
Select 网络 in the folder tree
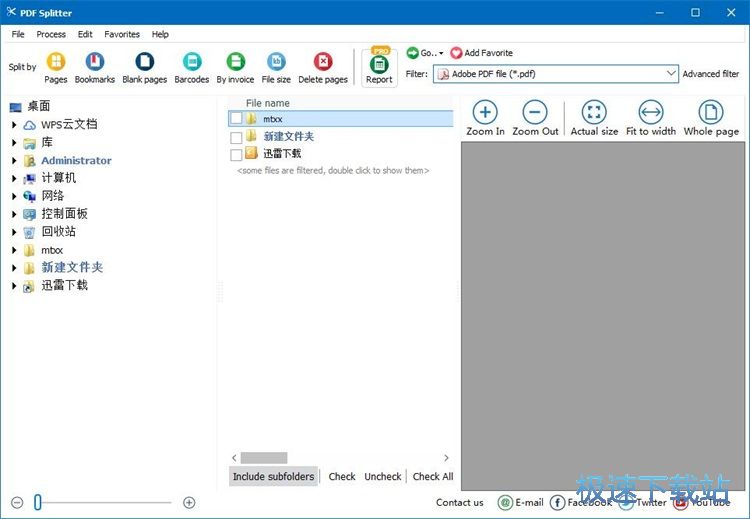coord(53,196)
